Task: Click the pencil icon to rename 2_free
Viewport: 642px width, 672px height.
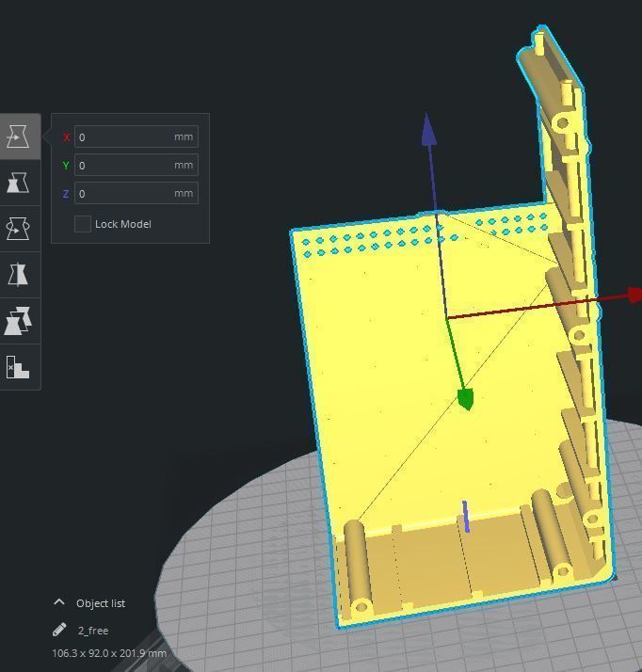Action: coord(59,630)
